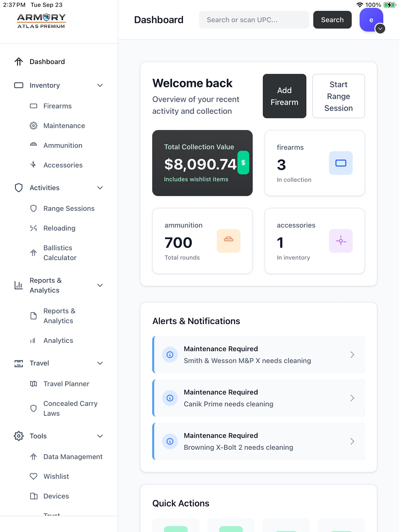Click info icon on Smith & Wesson alert
The width and height of the screenshot is (399, 532).
pos(170,355)
